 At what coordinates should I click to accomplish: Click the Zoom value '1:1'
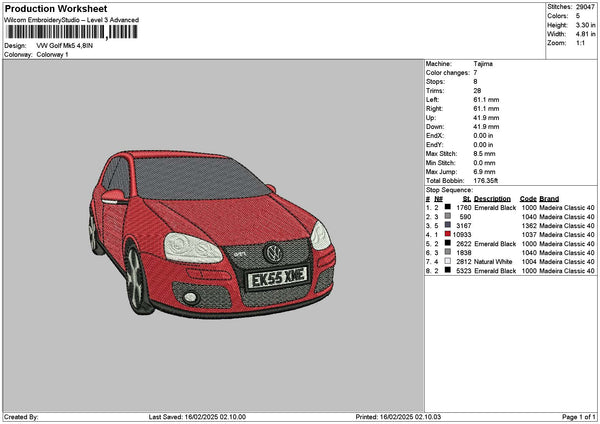[580, 43]
